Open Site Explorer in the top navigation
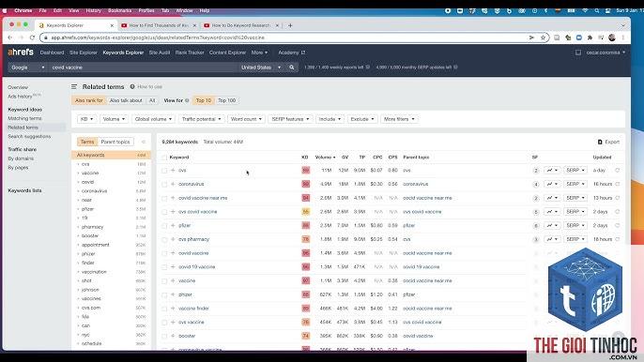 (x=84, y=53)
